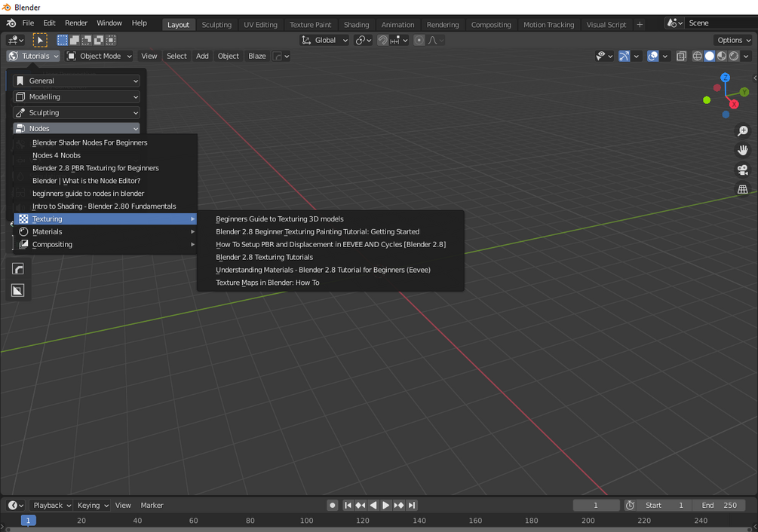This screenshot has height=532, width=758.
Task: Click the use preview range clock icon
Action: click(630, 505)
